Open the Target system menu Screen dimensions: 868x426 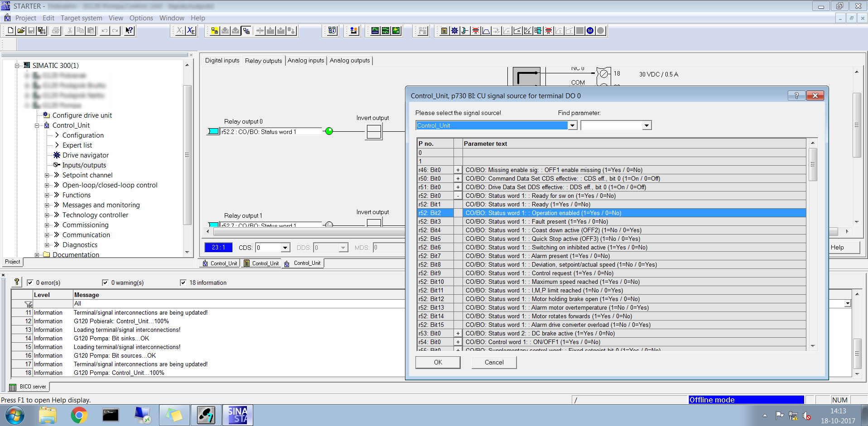coord(82,18)
